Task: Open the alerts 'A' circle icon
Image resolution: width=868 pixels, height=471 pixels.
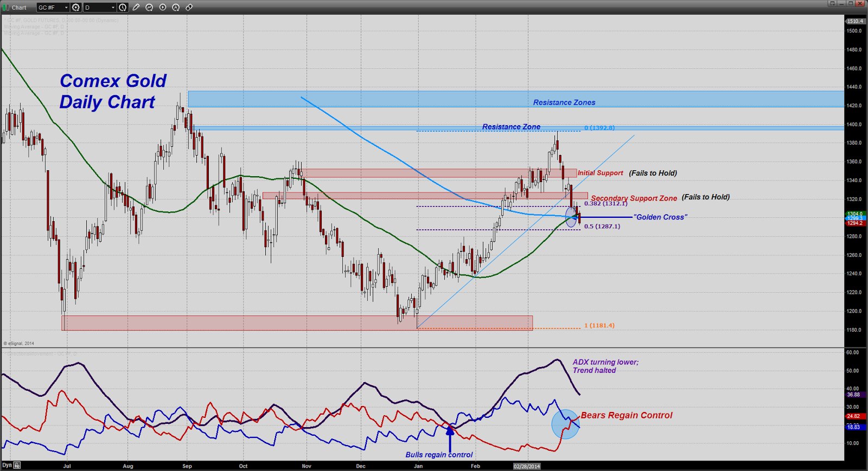Action: tap(176, 8)
